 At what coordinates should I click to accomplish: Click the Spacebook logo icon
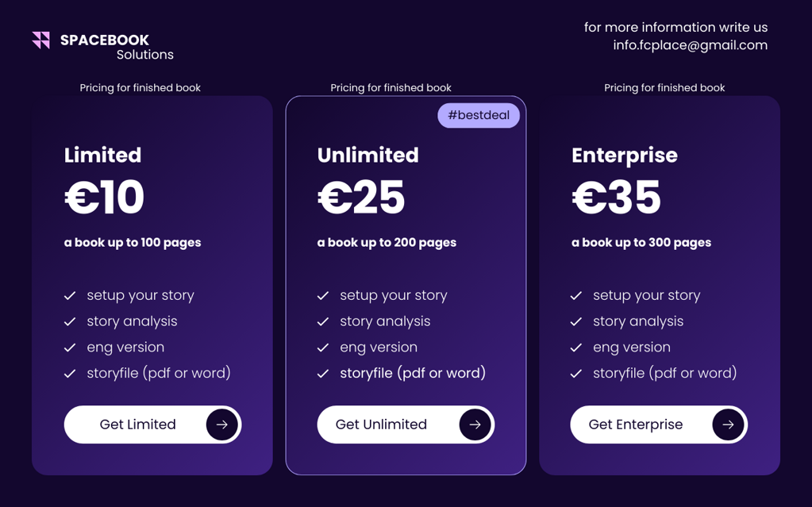[x=41, y=39]
